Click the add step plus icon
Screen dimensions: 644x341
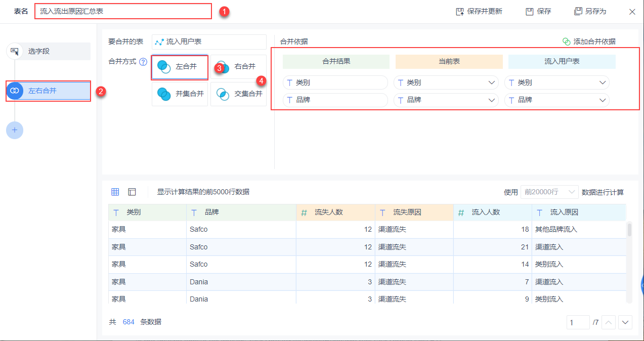click(x=15, y=130)
